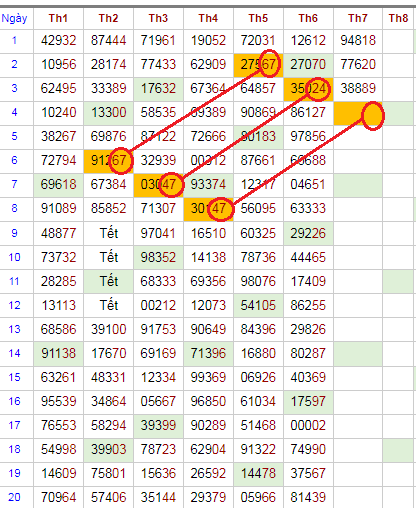The width and height of the screenshot is (416, 508).
Task: Select day number 1 link
Action: pos(14,40)
